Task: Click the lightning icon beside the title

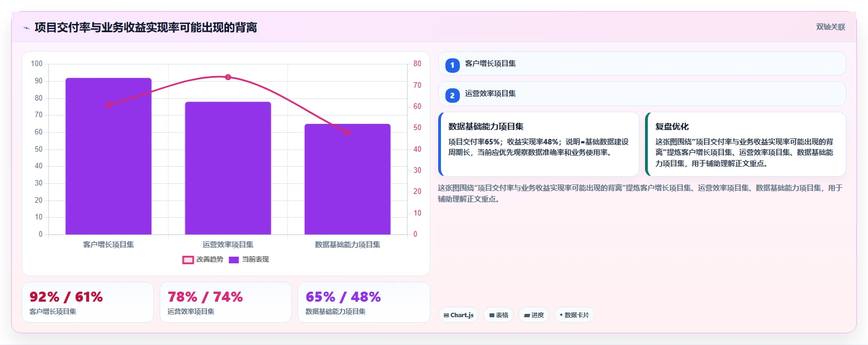Action: (26, 28)
